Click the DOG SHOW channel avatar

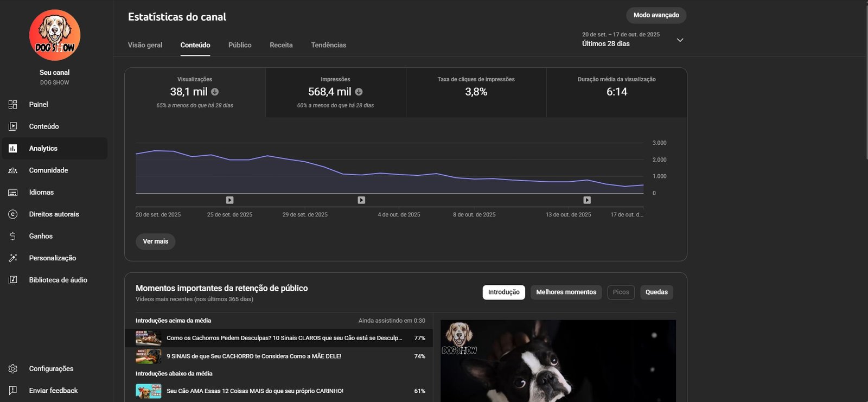(55, 35)
